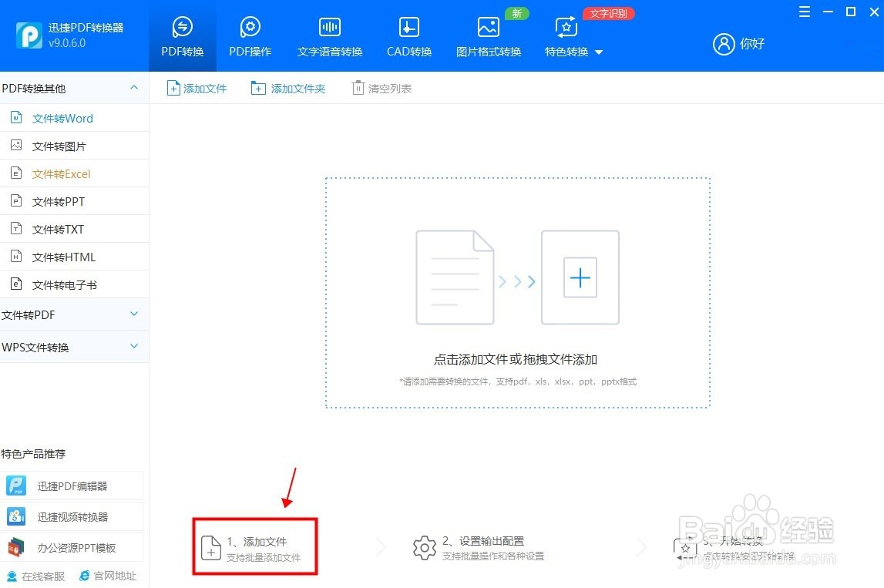Click the 你好 username label

pyautogui.click(x=752, y=44)
